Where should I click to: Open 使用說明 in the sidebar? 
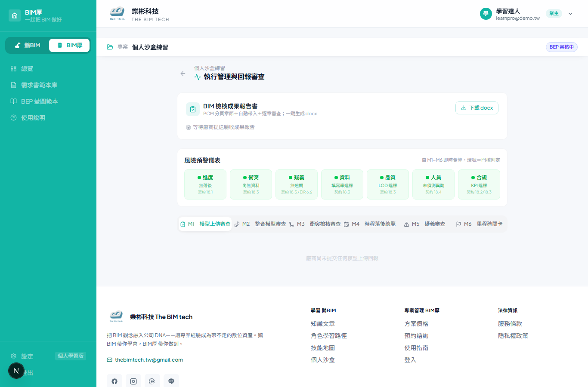(48, 118)
